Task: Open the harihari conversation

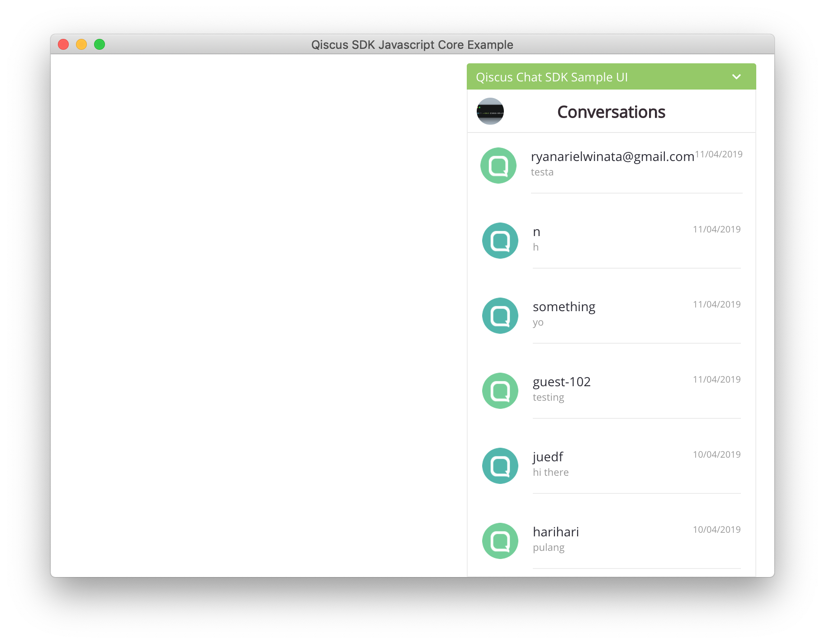Action: 556,532
